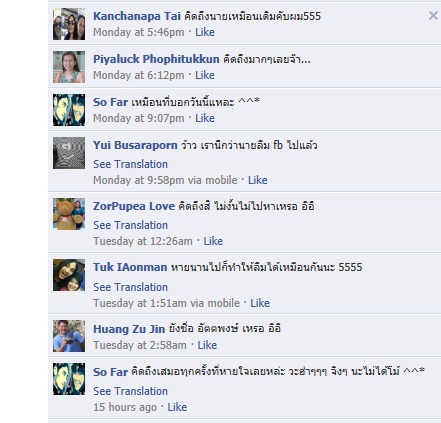The height and width of the screenshot is (423, 441).
Task: Click So Far's avatar on the 9:07pm comment
Action: (x=69, y=110)
